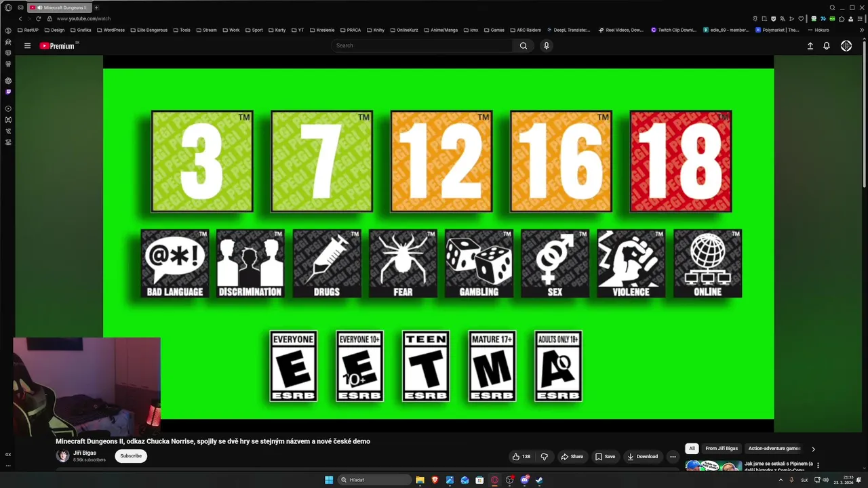Image resolution: width=868 pixels, height=488 pixels.
Task: Open the Elite Dangerous bookmarks folder
Action: point(149,30)
